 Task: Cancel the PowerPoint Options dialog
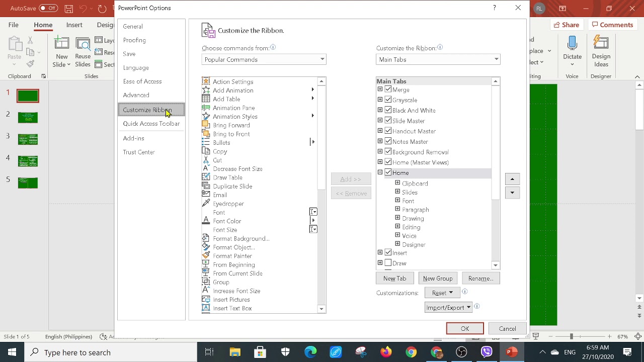507,329
